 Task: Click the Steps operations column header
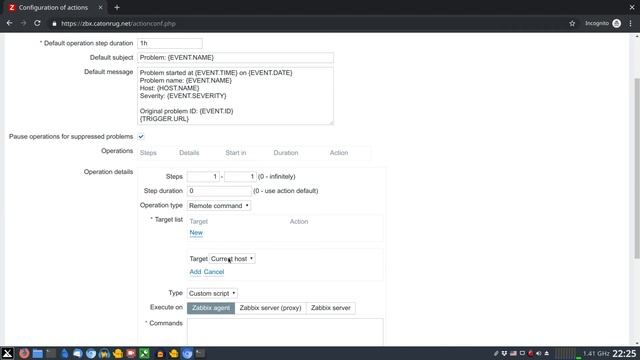(x=148, y=153)
